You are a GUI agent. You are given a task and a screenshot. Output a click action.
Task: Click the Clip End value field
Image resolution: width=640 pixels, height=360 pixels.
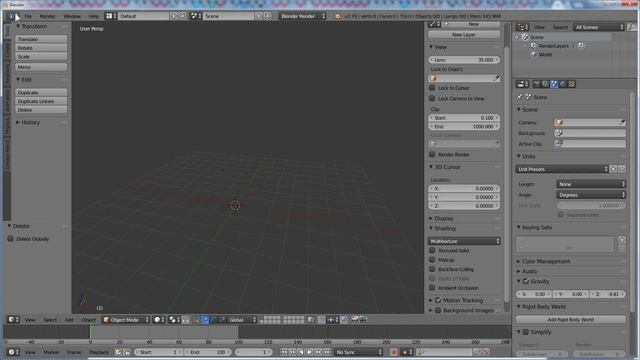click(x=464, y=127)
